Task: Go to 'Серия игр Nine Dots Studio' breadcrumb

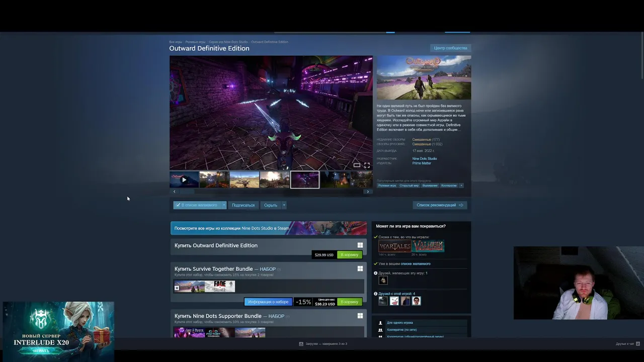Action: [x=228, y=42]
